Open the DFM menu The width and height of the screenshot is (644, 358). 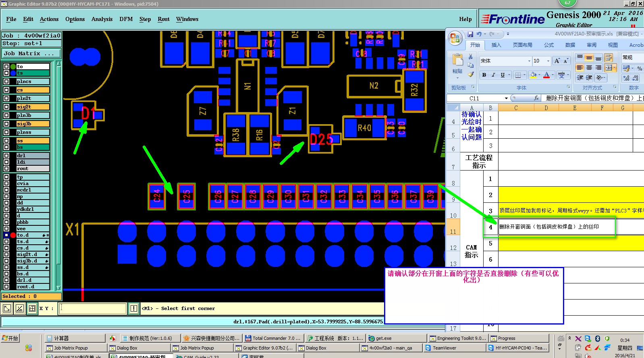(x=126, y=19)
